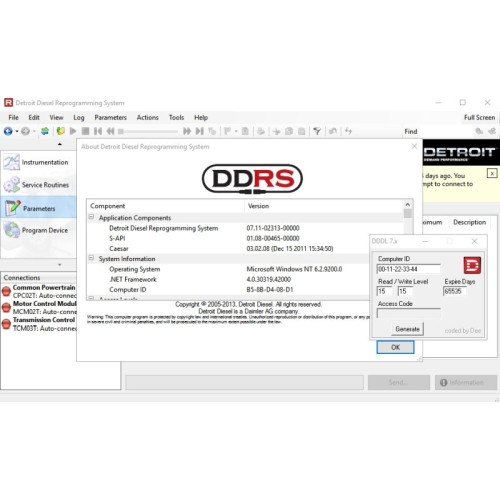Viewport: 500px width, 500px height.
Task: Click the Stop log button
Action: click(x=85, y=131)
